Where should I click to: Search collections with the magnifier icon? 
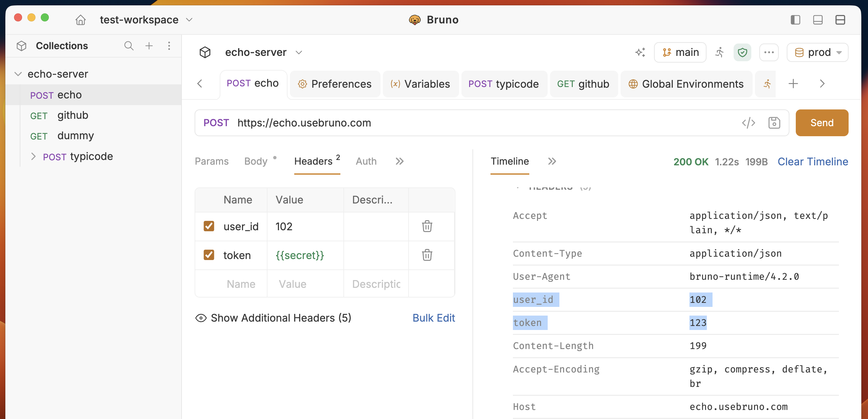tap(129, 46)
